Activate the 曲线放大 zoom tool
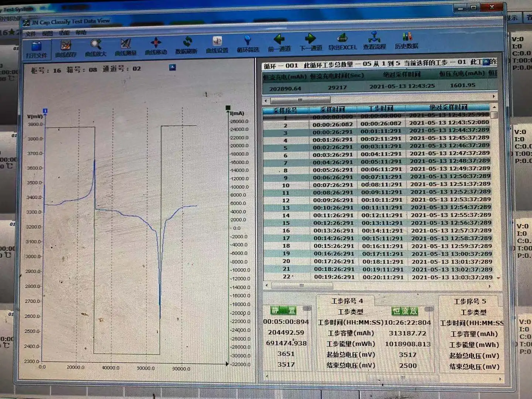The image size is (532, 399). tap(96, 48)
